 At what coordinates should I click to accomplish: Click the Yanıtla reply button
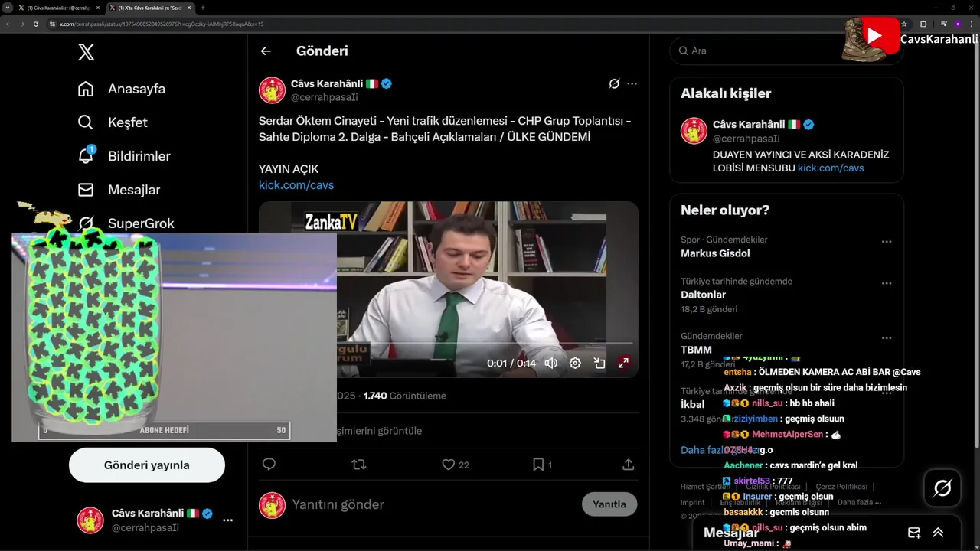tap(609, 504)
